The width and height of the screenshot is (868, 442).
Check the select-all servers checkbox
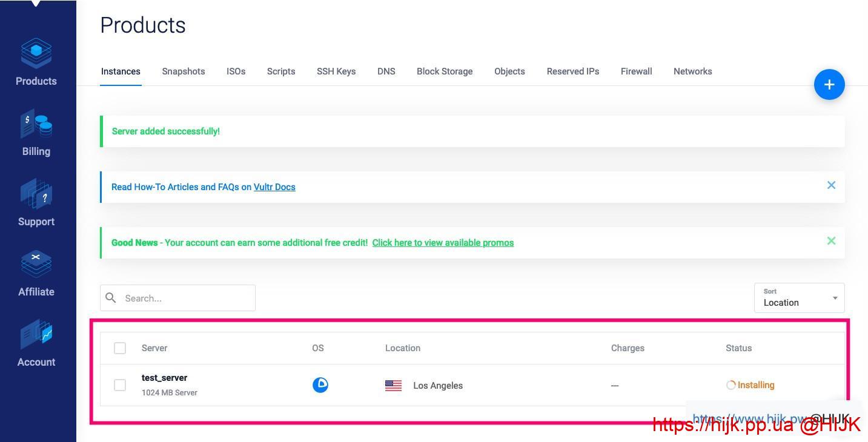(x=120, y=348)
